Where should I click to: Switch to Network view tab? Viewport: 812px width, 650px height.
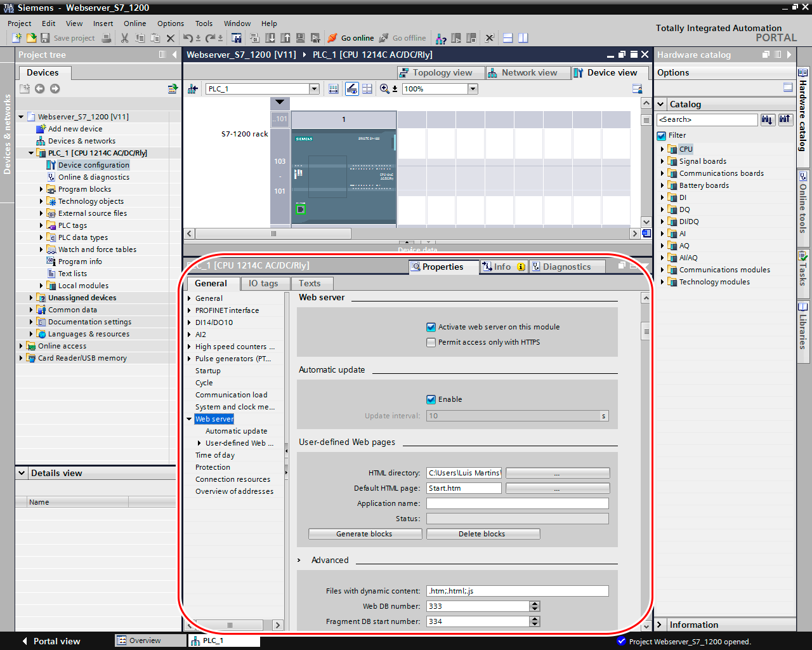click(528, 73)
